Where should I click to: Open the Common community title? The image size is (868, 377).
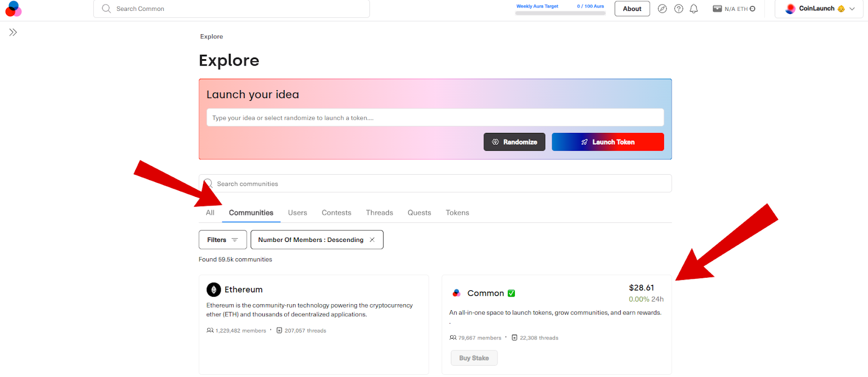pyautogui.click(x=486, y=293)
